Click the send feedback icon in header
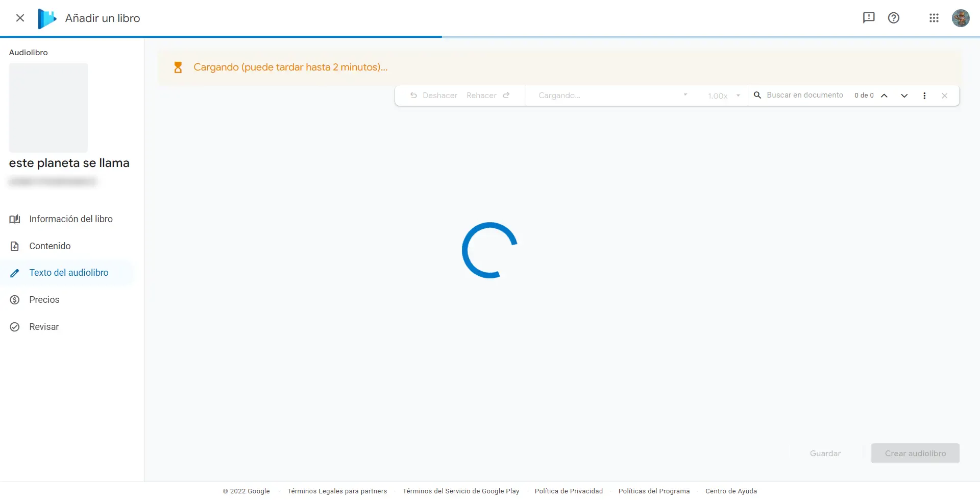980x500 pixels. click(868, 18)
